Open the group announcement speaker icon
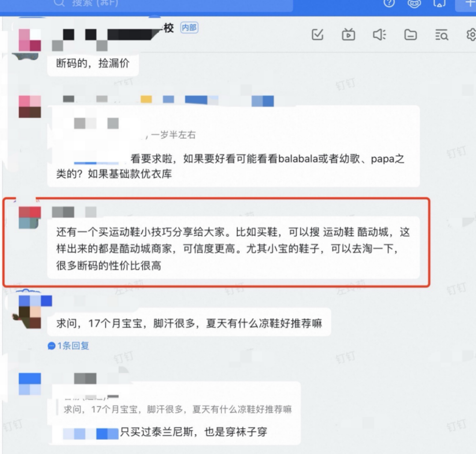The width and height of the screenshot is (476, 454). pos(379,35)
